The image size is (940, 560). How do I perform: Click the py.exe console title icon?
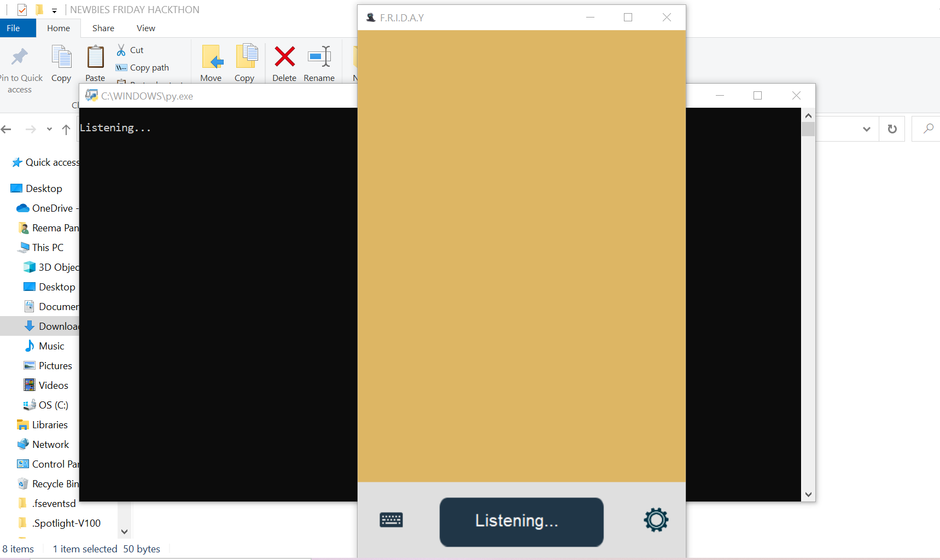coord(91,96)
